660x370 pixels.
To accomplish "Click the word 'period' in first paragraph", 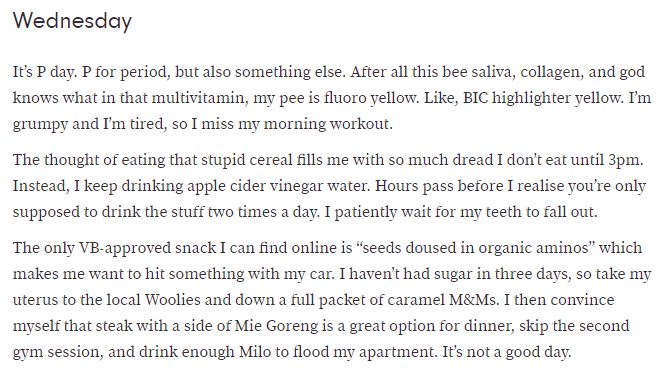I will tap(145, 72).
